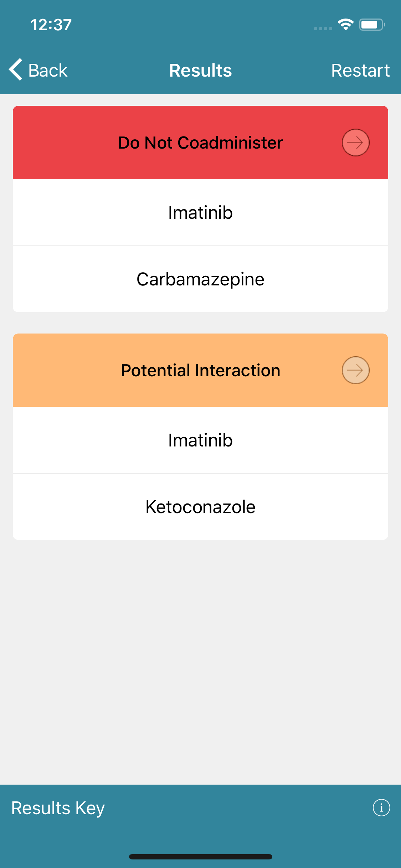
Task: Select the Carbamazepine row
Action: [x=200, y=279]
